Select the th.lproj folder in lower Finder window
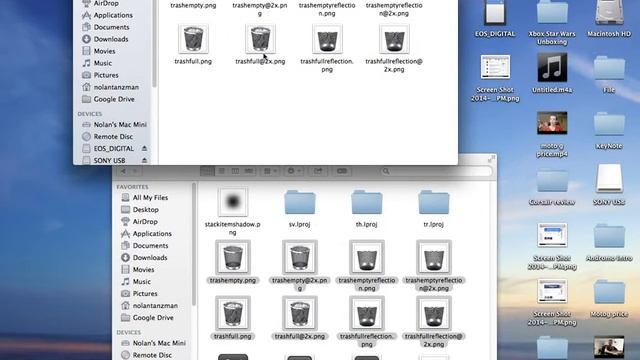 (x=367, y=202)
